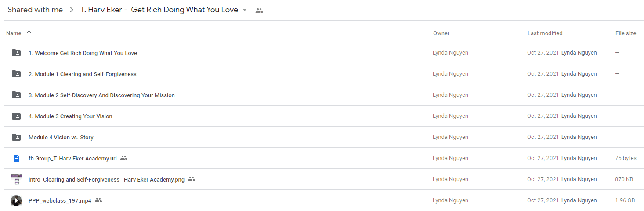This screenshot has height=211, width=644.
Task: Click the Module 4 Vision vs. Story folder icon
Action: pyautogui.click(x=16, y=137)
